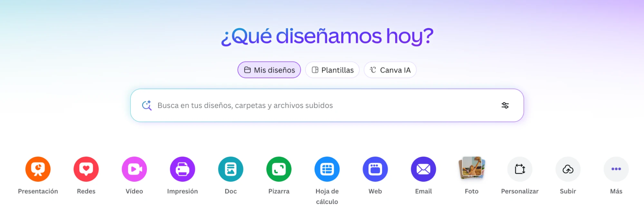The image size is (644, 210).
Task: Choose the Email envelope icon
Action: click(423, 169)
